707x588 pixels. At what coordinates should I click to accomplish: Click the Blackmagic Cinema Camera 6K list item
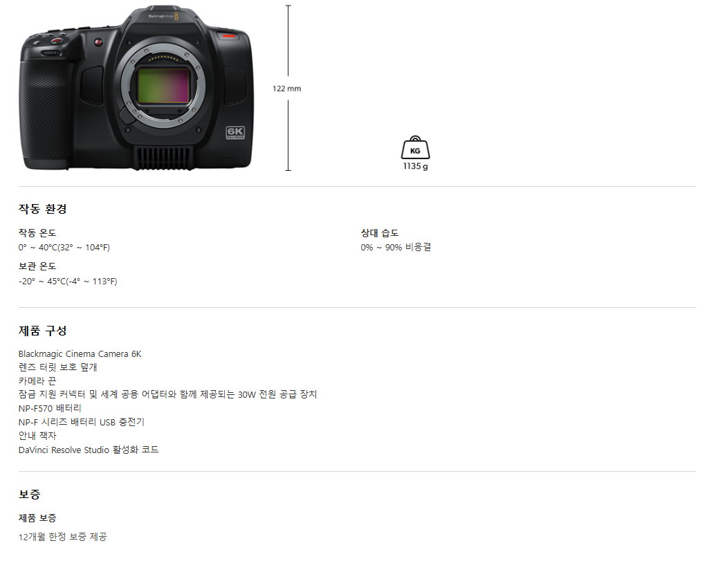[80, 354]
